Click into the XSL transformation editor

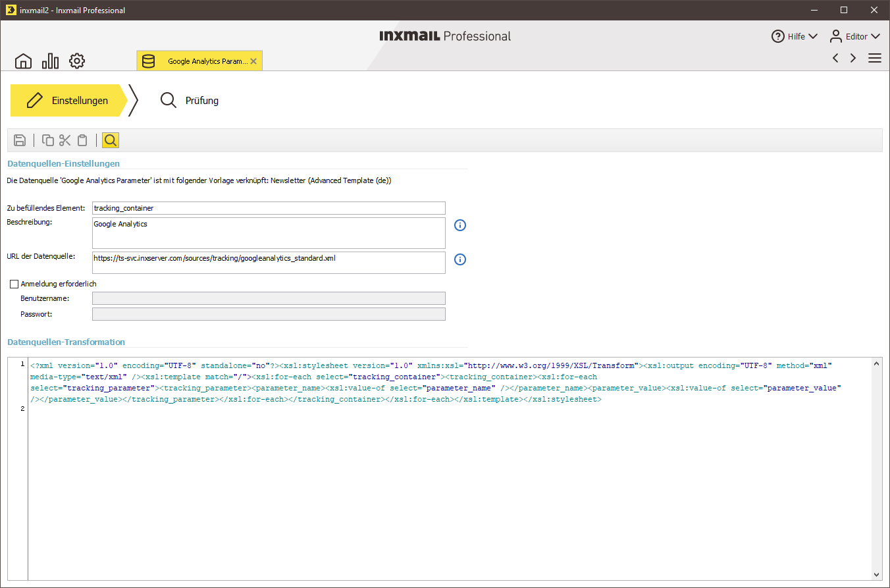(449, 469)
